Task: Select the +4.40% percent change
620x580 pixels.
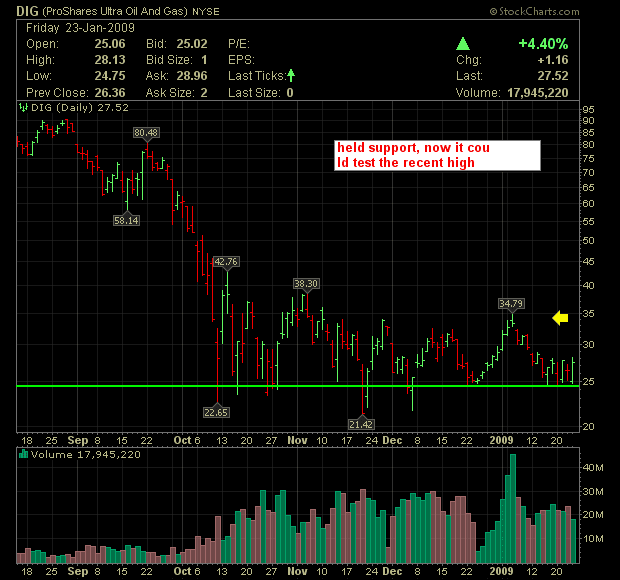Action: [x=543, y=43]
